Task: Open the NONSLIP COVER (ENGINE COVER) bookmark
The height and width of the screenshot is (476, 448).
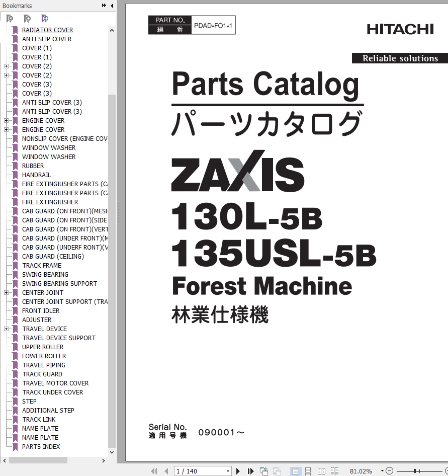Action: tap(64, 139)
